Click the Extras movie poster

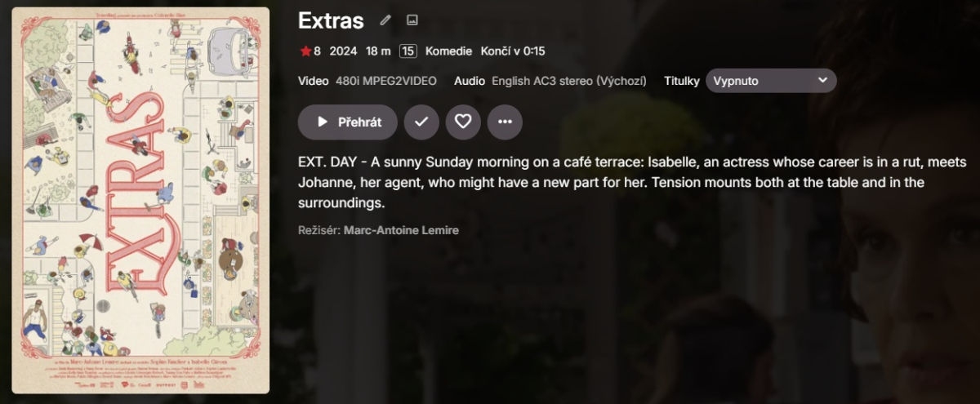[140, 201]
